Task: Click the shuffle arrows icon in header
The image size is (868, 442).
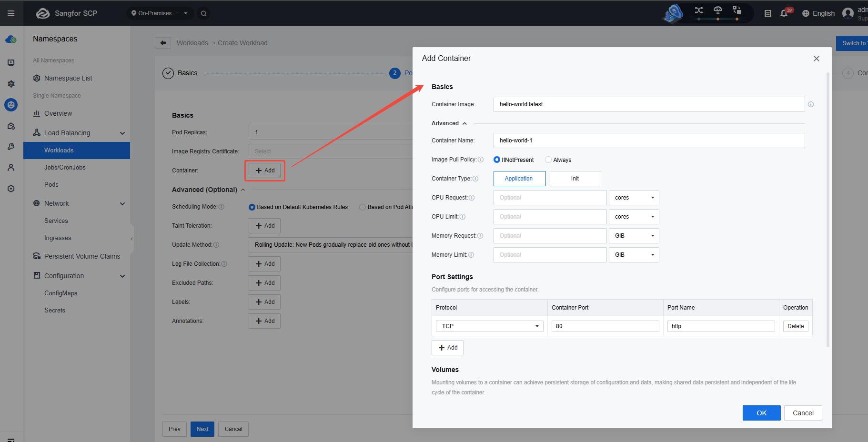Action: (699, 10)
